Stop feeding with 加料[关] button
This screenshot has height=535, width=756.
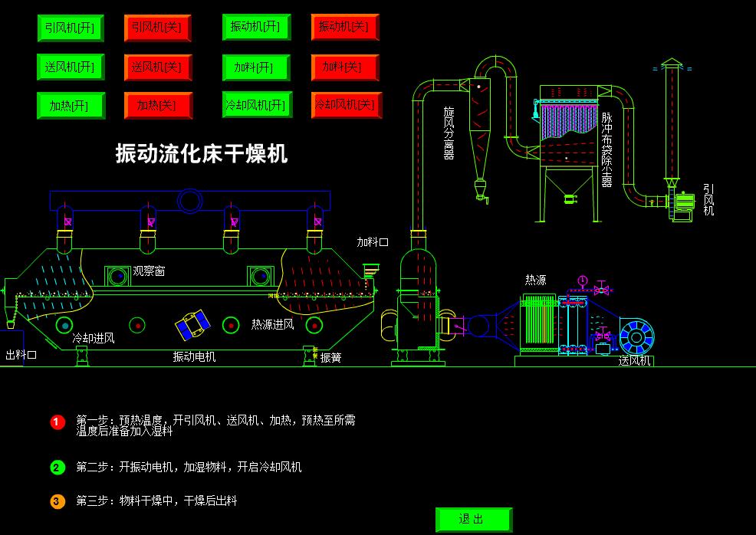coord(345,67)
